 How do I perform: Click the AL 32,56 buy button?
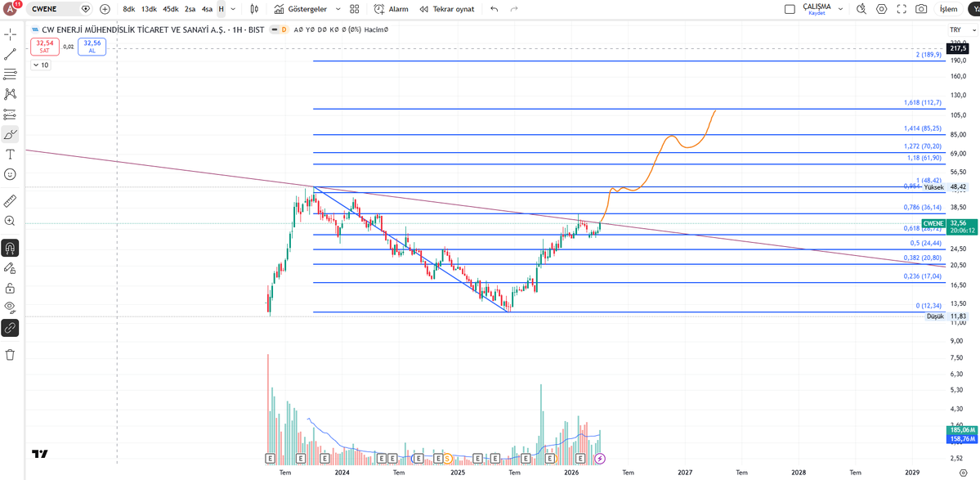coord(92,47)
